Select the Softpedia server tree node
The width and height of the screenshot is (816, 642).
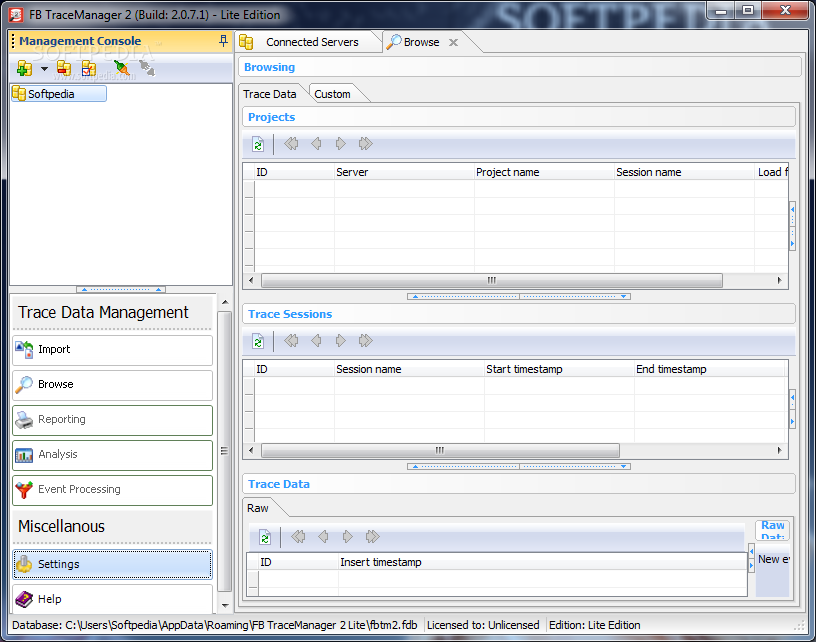[x=58, y=94]
